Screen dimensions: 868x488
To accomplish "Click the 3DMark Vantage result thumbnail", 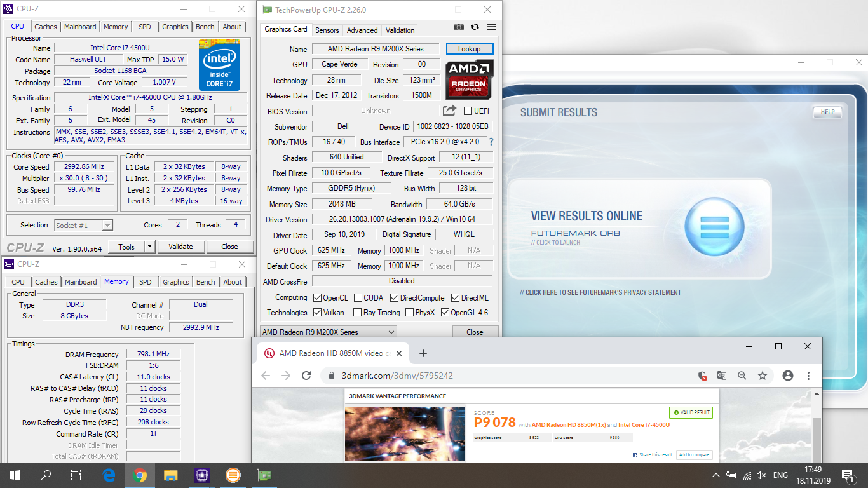I will click(405, 434).
